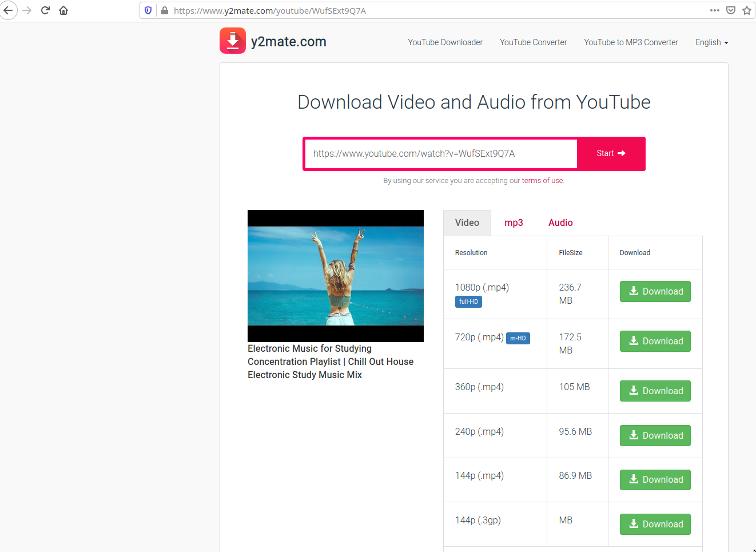The height and width of the screenshot is (552, 756).
Task: Click the 236.7 MB file size cell
Action: (x=578, y=294)
